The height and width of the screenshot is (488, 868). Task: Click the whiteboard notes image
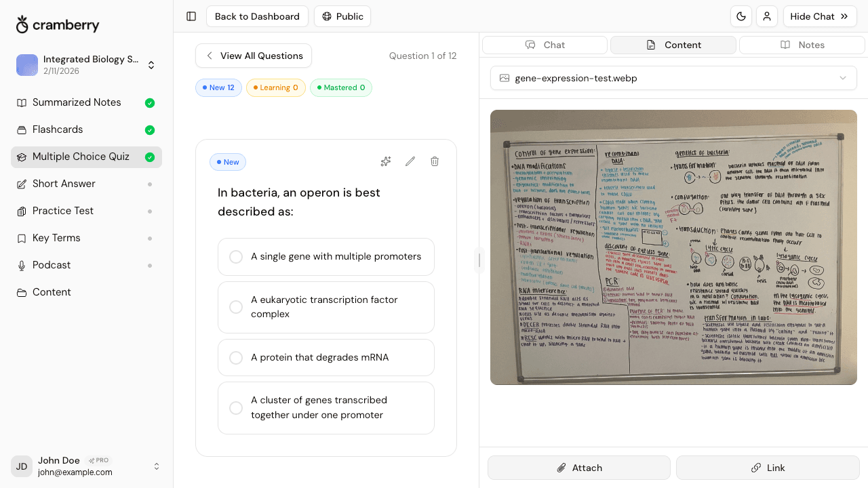pos(673,248)
